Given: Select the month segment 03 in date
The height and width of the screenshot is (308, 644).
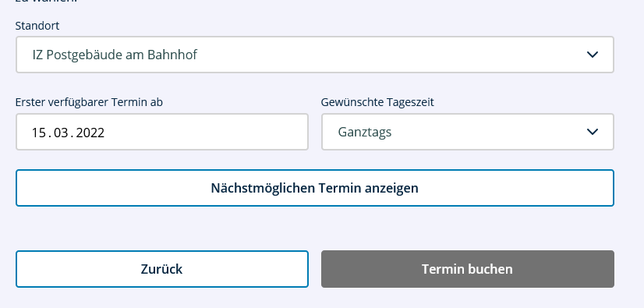Looking at the screenshot, I should click(x=61, y=133).
